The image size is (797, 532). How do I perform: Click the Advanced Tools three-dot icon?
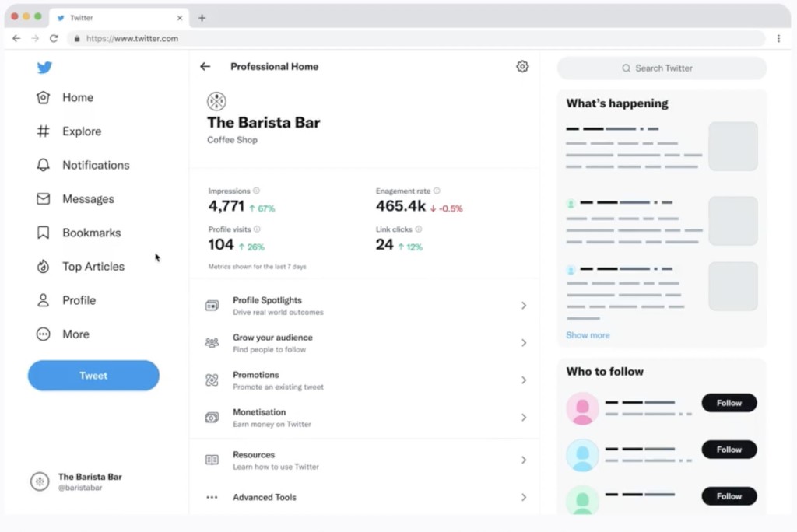coord(212,498)
